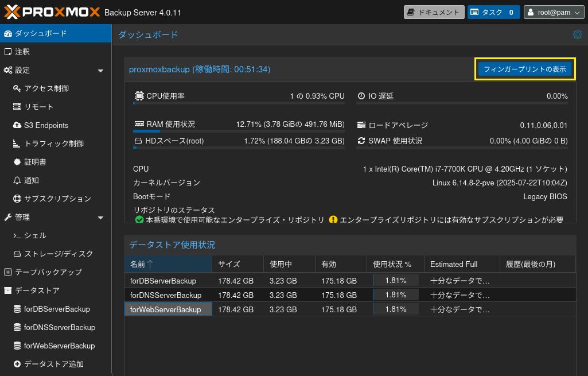Viewport: 588px width, 376px height.
Task: Click the サブスクリプション lifebuoy icon
Action: (17, 199)
